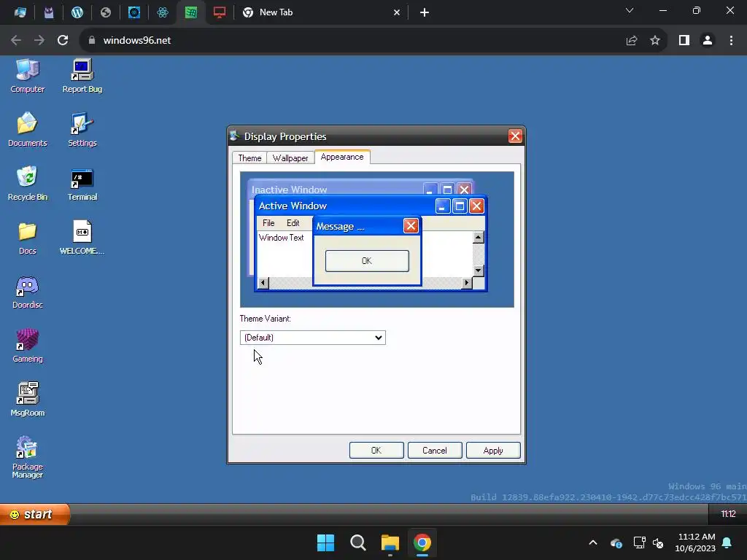
Task: Click the Windows 96 start button
Action: [34, 514]
